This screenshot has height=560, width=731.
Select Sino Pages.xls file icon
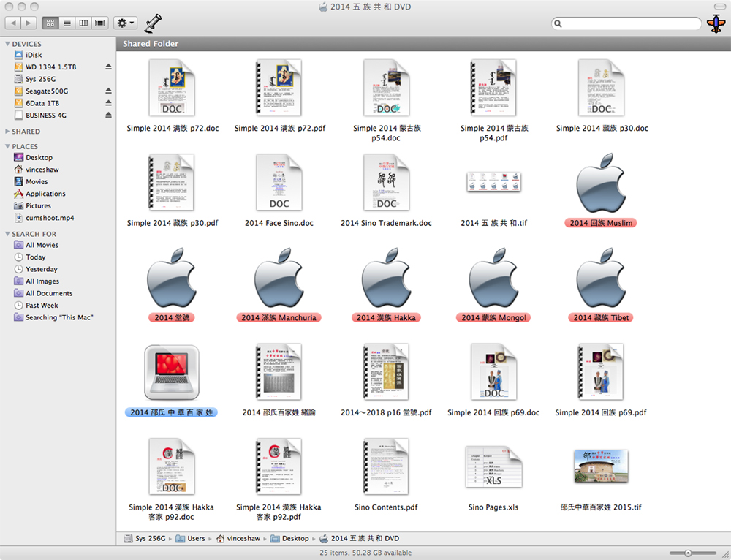pyautogui.click(x=493, y=466)
